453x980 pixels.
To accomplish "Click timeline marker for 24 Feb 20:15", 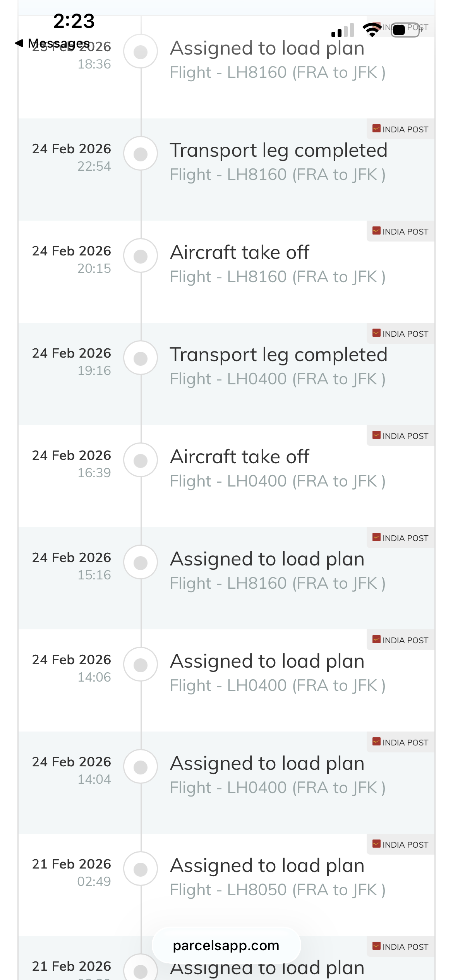I will pyautogui.click(x=141, y=256).
